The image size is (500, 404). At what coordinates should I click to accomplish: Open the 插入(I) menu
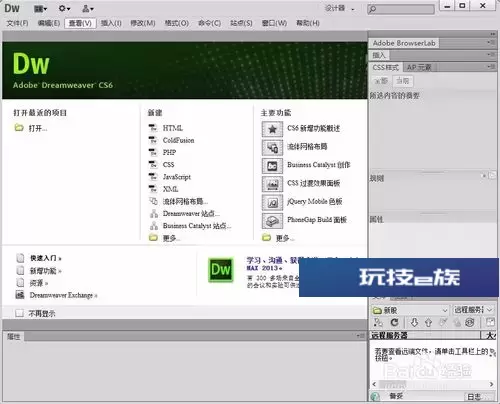[x=111, y=23]
